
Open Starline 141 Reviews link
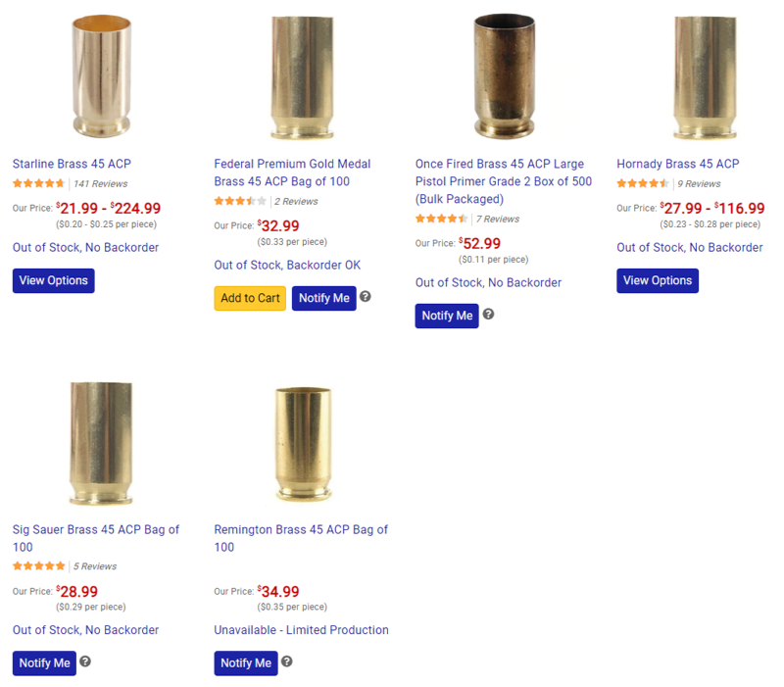(101, 183)
